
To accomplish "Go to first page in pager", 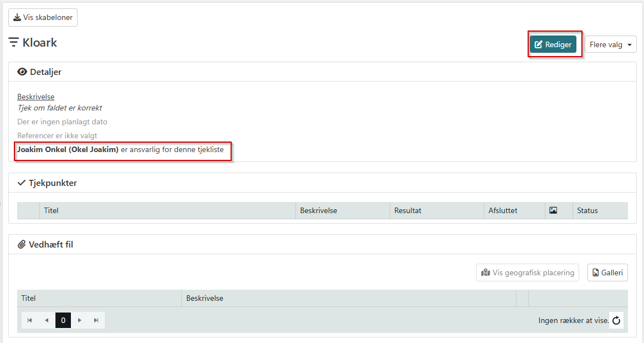I will (x=30, y=320).
